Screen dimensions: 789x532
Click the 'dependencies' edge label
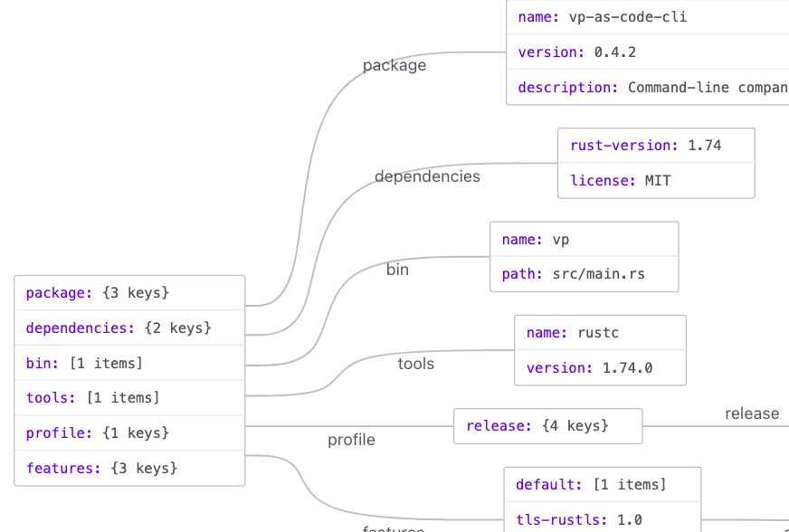click(x=427, y=176)
